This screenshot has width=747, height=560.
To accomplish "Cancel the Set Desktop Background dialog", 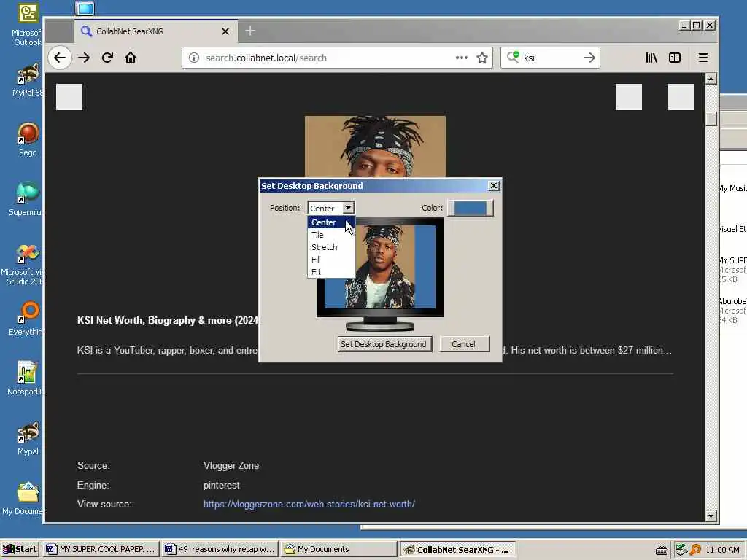I will pos(464,344).
